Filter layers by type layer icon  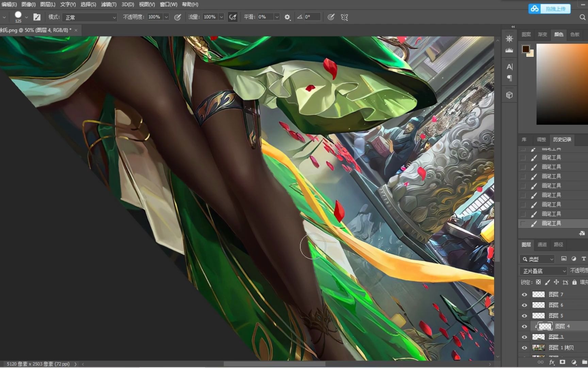(584, 259)
